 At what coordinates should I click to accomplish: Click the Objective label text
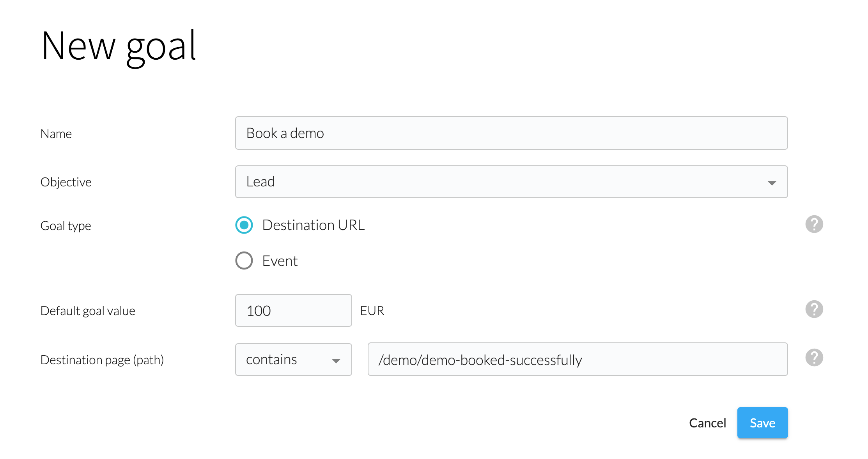point(66,182)
